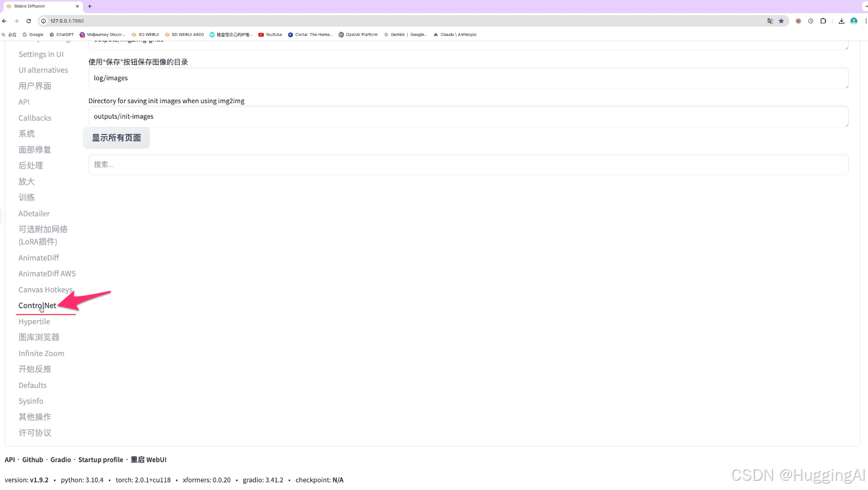Open the SD WEBUI A800 bookmark
The width and height of the screenshot is (868, 490).
184,35
